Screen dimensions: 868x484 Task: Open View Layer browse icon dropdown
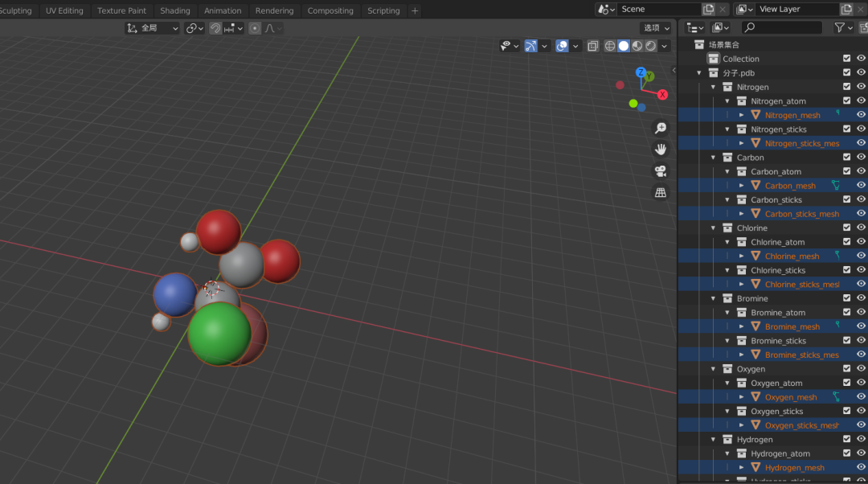click(744, 10)
